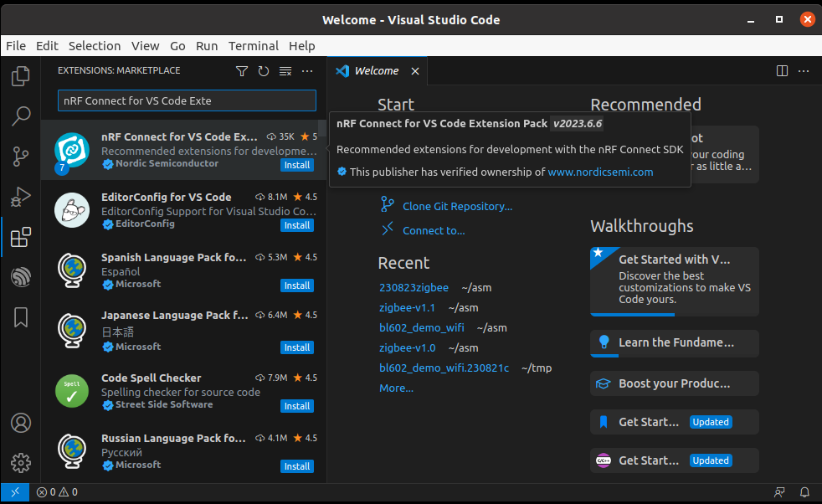Image resolution: width=822 pixels, height=504 pixels.
Task: Open Get Started walkthrough with bookmark icon
Action: [x=674, y=422]
